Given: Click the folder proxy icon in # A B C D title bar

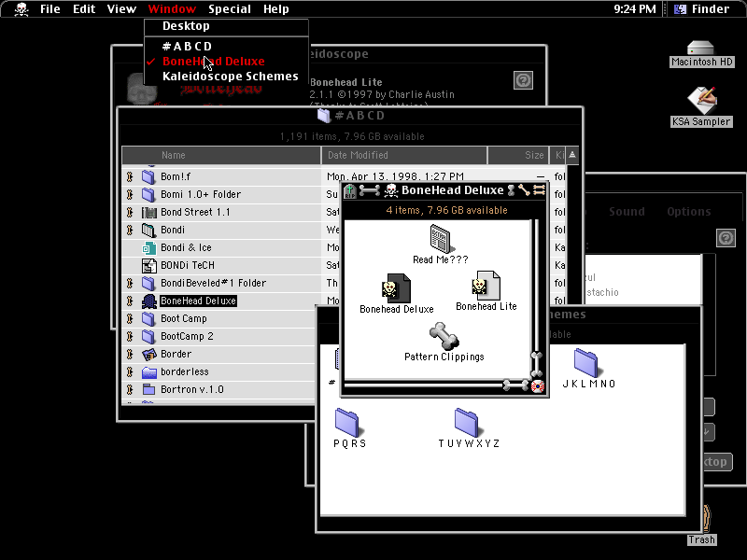Looking at the screenshot, I should [324, 115].
